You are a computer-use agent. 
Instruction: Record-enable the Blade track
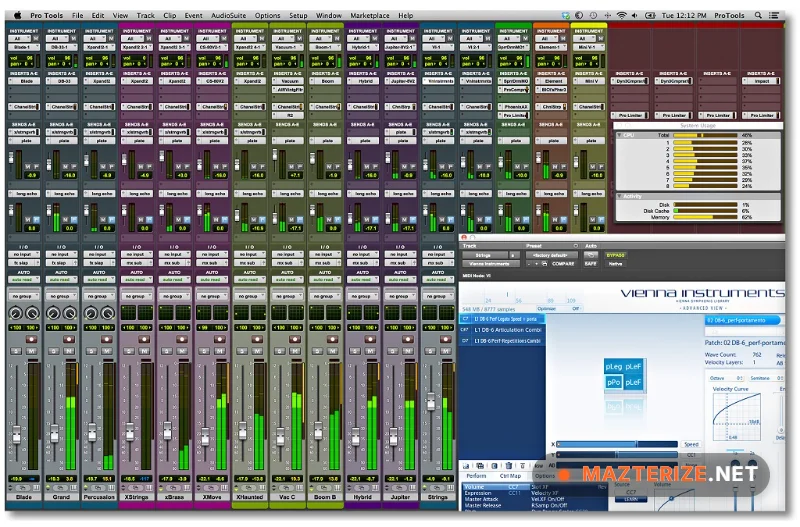pyautogui.click(x=31, y=339)
